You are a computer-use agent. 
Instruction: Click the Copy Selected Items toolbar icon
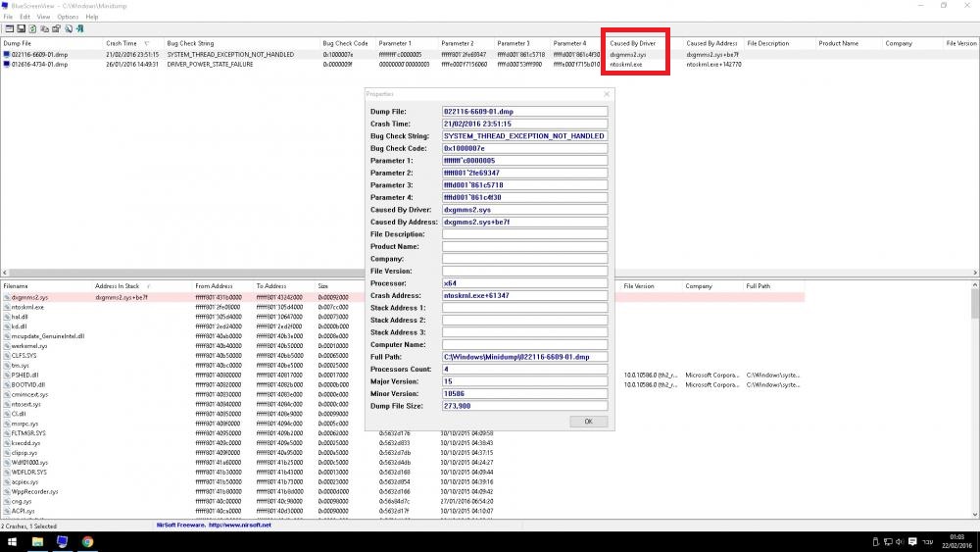click(44, 28)
